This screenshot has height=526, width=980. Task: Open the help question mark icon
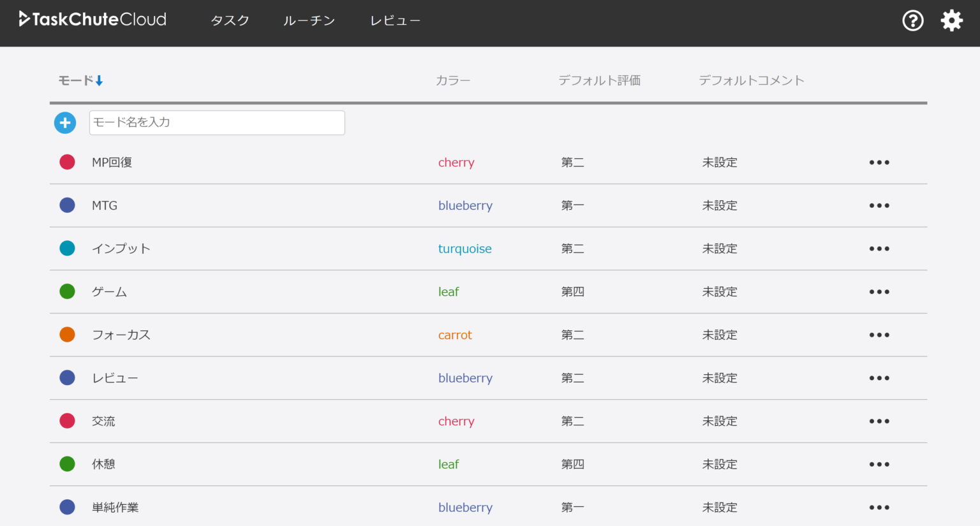[x=912, y=20]
